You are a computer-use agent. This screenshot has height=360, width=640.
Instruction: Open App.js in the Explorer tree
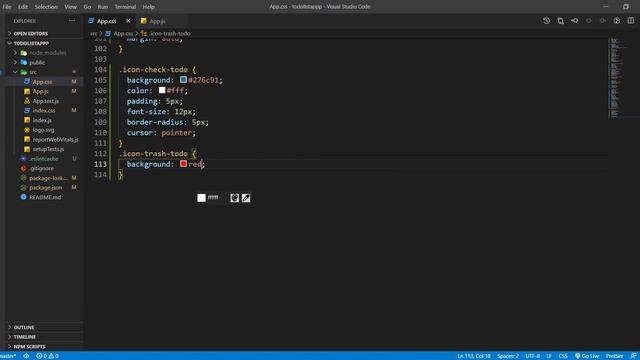coord(40,91)
